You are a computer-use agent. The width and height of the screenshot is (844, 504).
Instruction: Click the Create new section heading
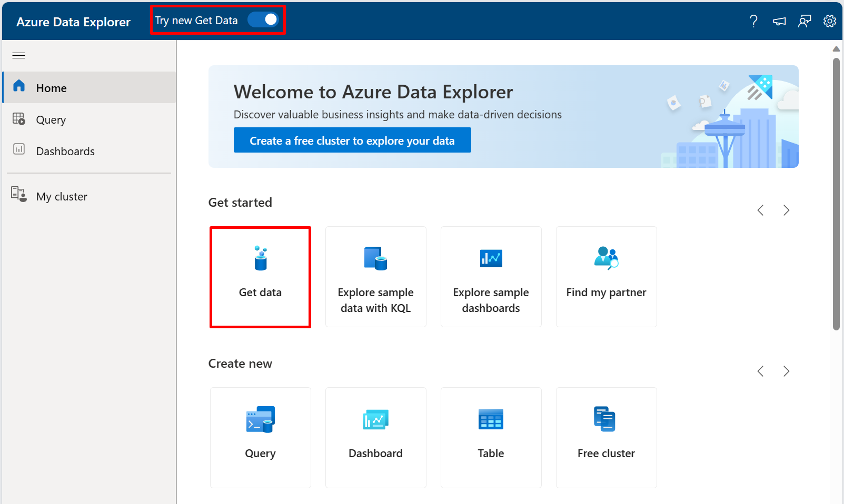(x=240, y=364)
